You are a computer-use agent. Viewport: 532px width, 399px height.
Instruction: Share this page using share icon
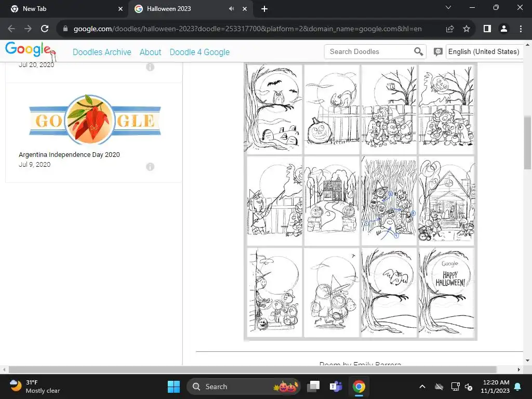coord(450,29)
